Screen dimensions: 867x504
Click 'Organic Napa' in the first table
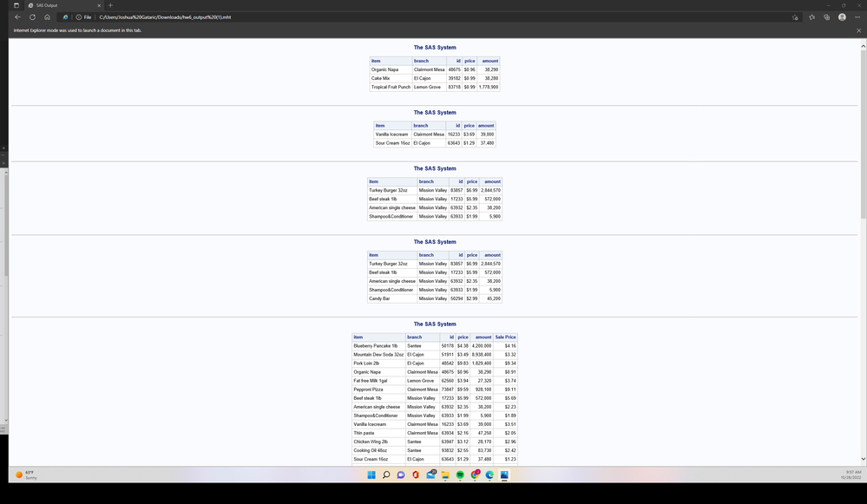point(384,69)
